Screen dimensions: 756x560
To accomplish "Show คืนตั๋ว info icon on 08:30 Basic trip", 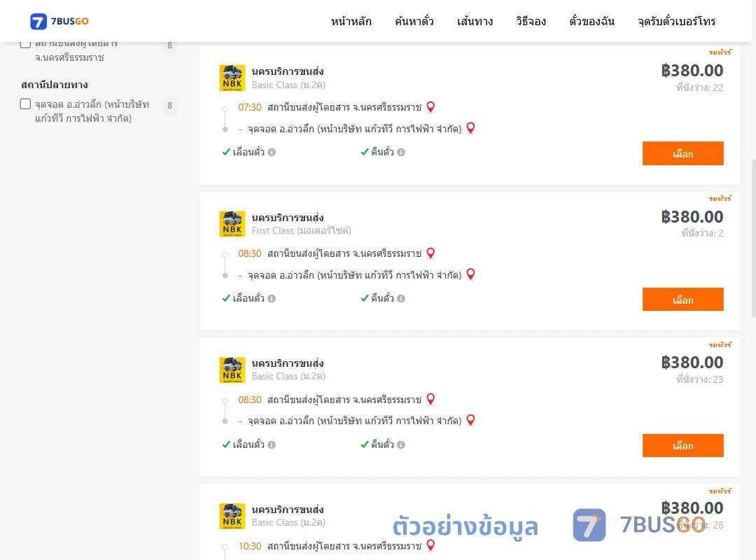I will coord(401,444).
